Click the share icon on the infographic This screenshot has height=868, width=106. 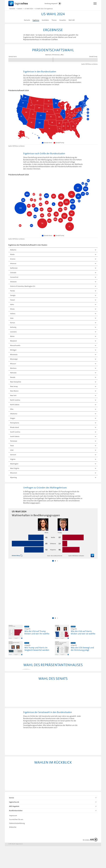[x=92, y=556]
